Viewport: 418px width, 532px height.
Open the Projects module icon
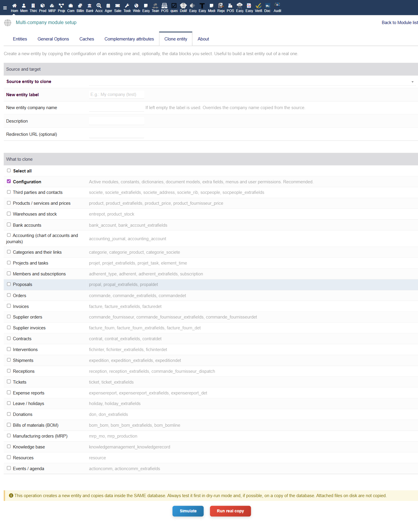pos(61,6)
